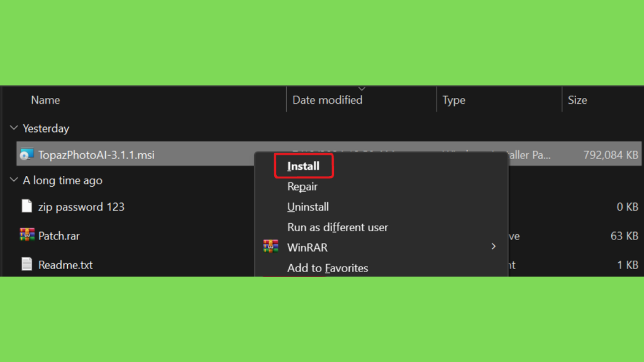Collapse the A long time ago group

(x=14, y=180)
